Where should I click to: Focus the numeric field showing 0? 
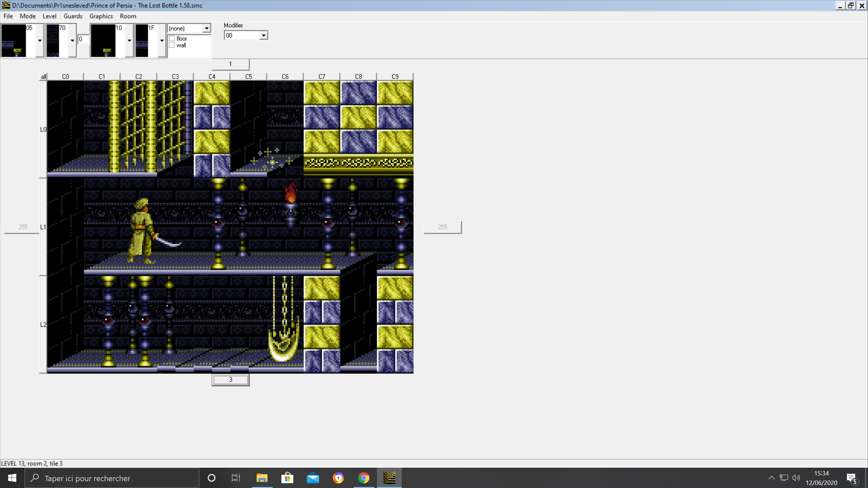[83, 39]
